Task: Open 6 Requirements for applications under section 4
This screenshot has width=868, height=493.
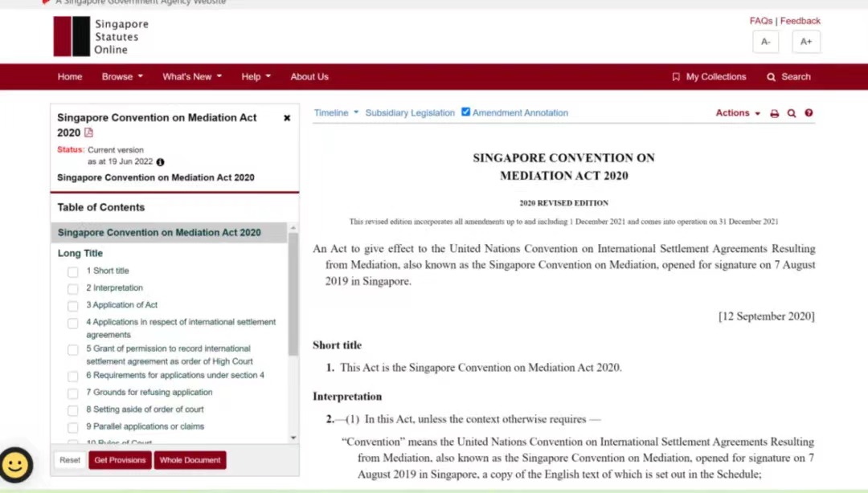Action: pos(175,375)
